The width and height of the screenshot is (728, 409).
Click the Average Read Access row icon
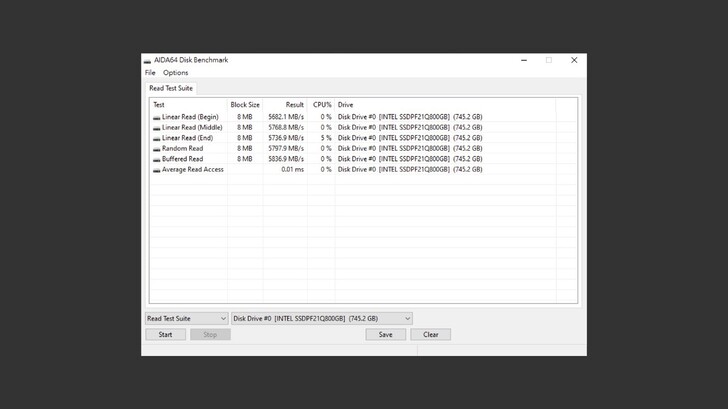pos(156,170)
